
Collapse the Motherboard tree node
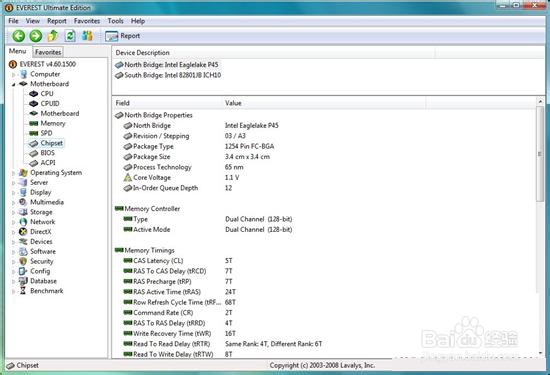13,84
